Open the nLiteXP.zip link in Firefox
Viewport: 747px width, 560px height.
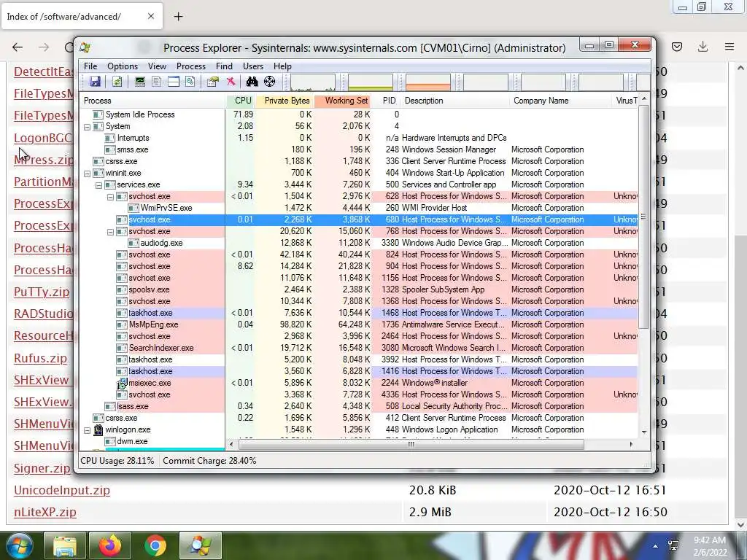(x=45, y=512)
